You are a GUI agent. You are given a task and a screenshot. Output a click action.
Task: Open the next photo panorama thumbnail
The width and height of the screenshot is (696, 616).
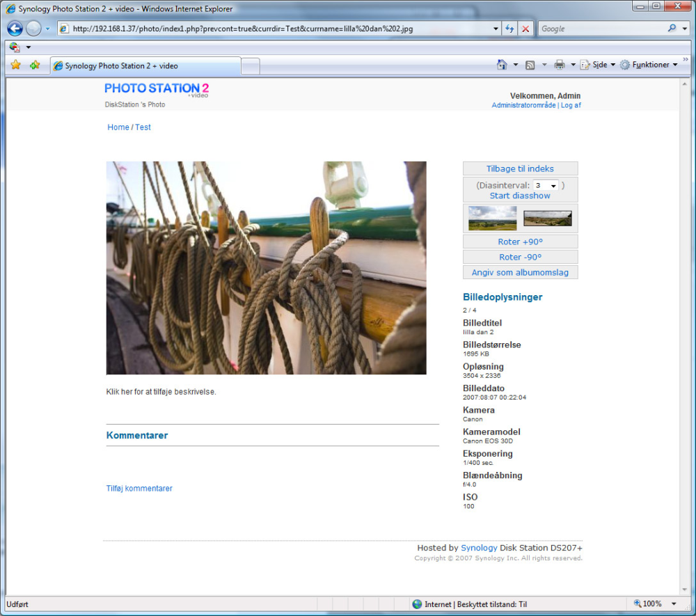pyautogui.click(x=548, y=219)
